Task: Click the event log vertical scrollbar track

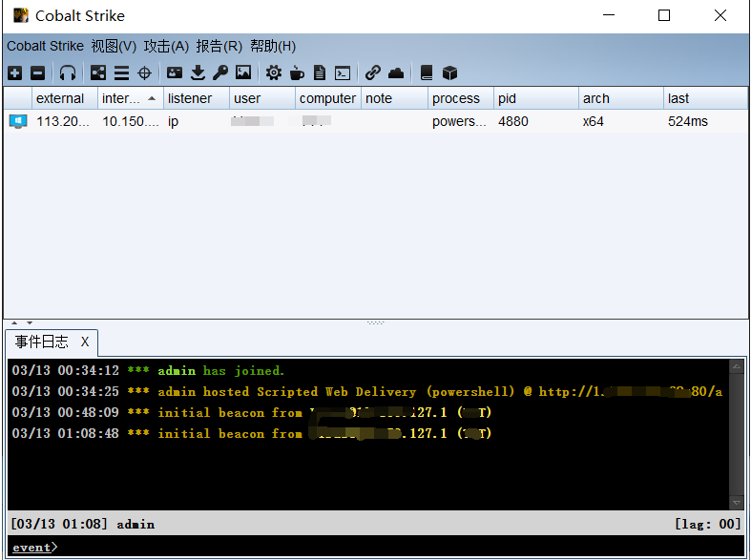Action: tap(736, 435)
